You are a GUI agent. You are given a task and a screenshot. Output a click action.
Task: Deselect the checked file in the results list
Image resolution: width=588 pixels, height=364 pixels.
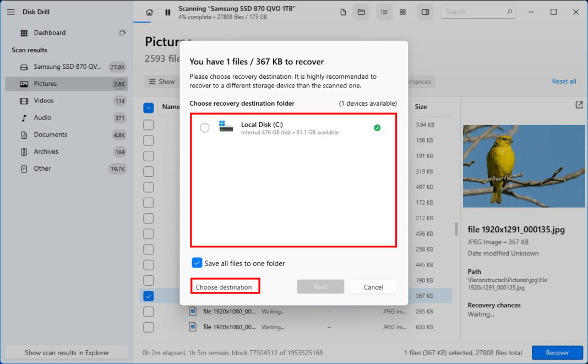point(148,296)
